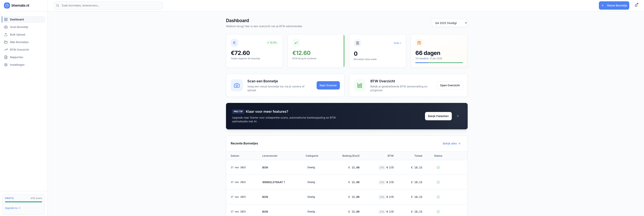The height and width of the screenshot is (216, 644).
Task: Click the notification bell icon
Action: (x=636, y=5)
